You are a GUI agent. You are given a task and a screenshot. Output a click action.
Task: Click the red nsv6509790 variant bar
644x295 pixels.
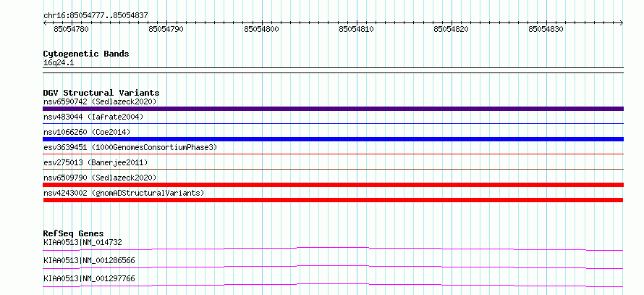pyautogui.click(x=333, y=185)
